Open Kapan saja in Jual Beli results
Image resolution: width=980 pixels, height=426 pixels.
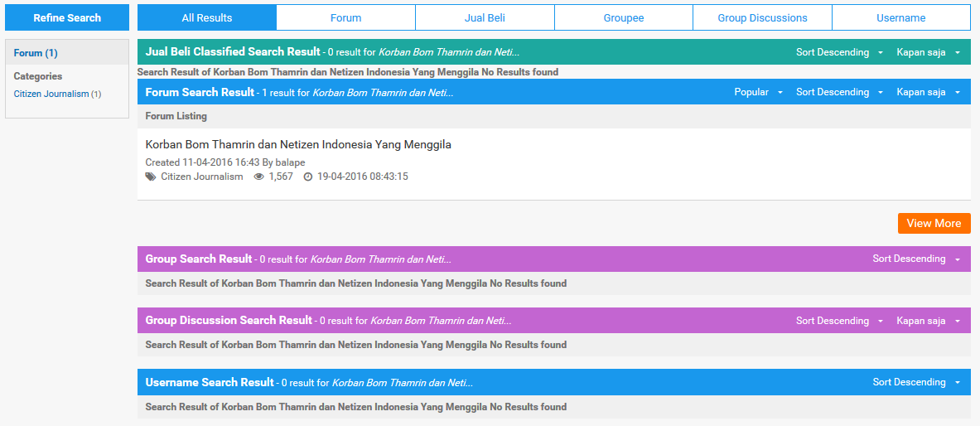pyautogui.click(x=928, y=52)
